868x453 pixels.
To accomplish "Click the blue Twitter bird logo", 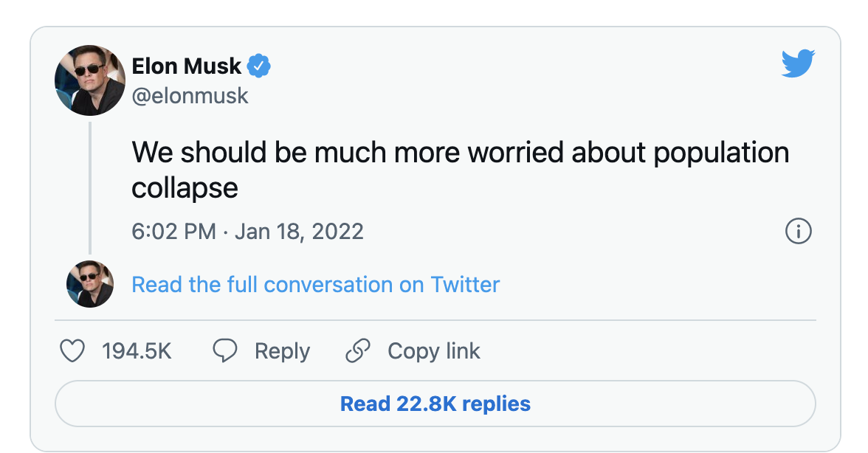I will coord(798,64).
